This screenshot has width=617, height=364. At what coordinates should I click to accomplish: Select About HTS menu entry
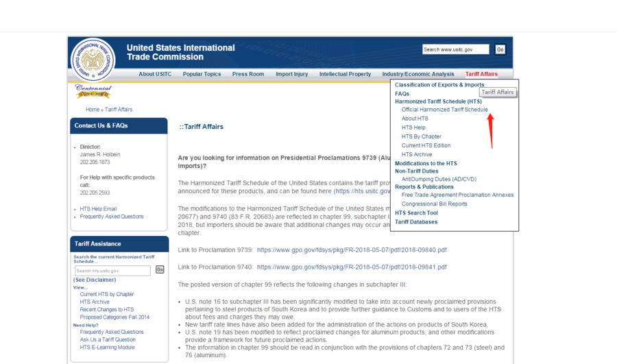pos(415,119)
